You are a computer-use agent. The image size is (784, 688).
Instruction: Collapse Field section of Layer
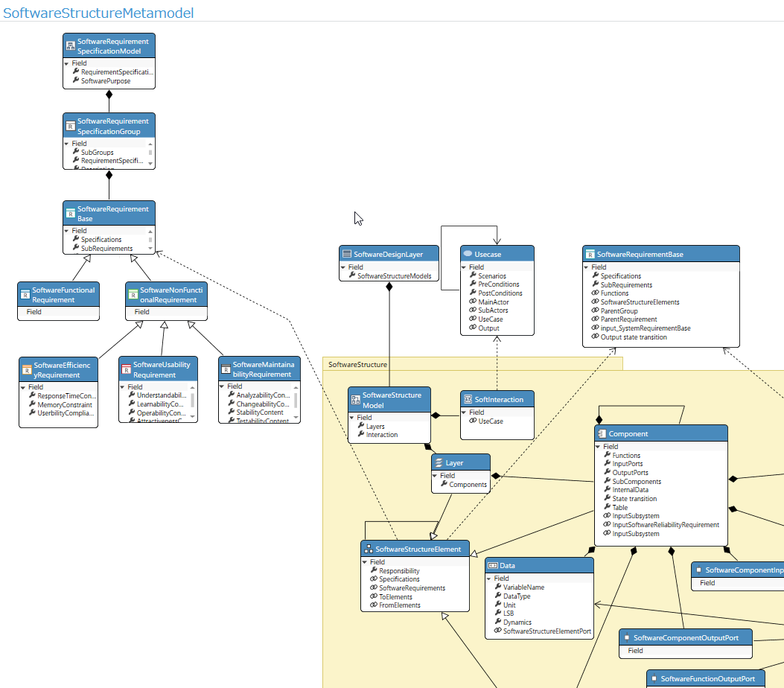coord(435,476)
